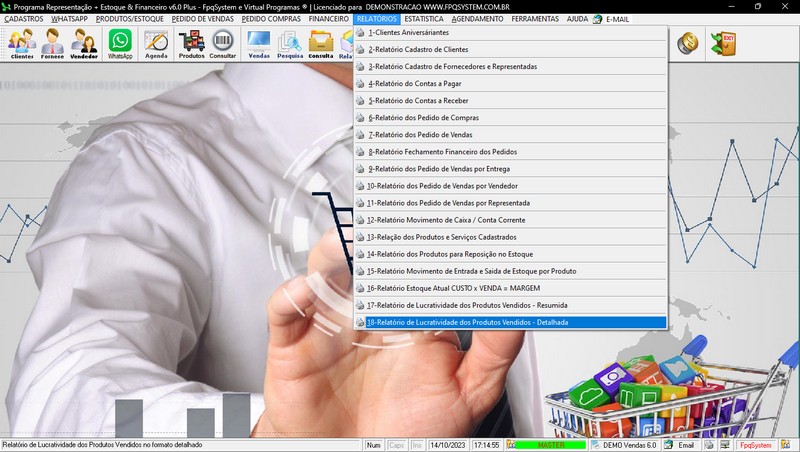Image resolution: width=800 pixels, height=452 pixels.
Task: Open the AGENDAMENTO menu
Action: coord(478,19)
